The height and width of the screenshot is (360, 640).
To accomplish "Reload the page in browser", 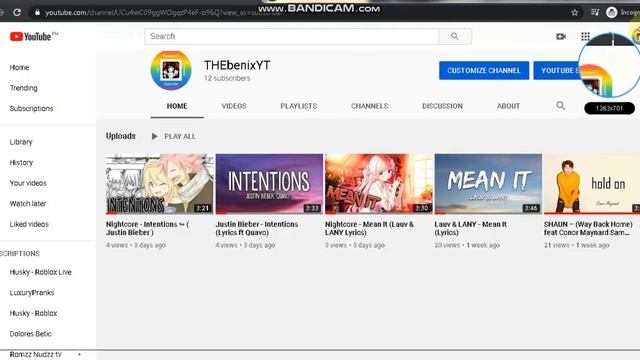I will coord(17,12).
